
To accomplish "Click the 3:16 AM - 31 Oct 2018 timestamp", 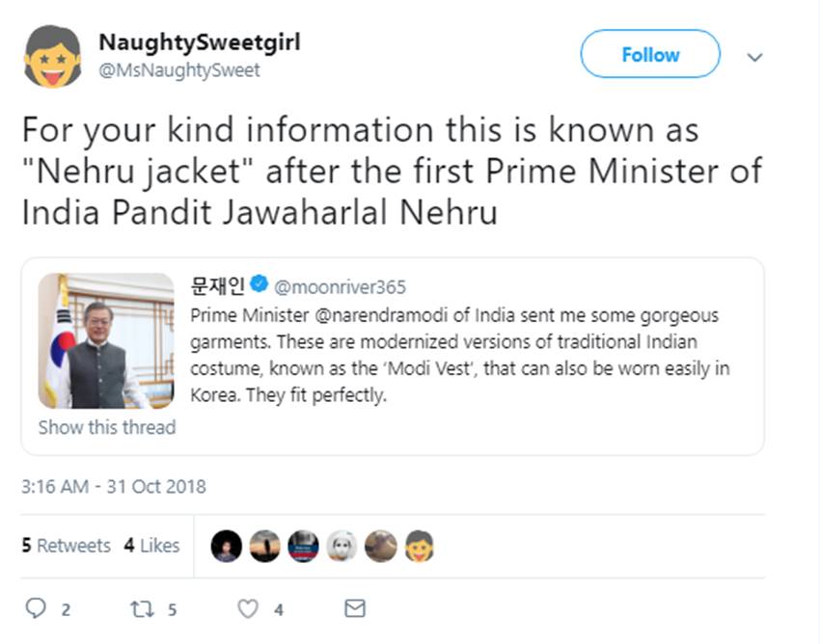I will tap(113, 487).
